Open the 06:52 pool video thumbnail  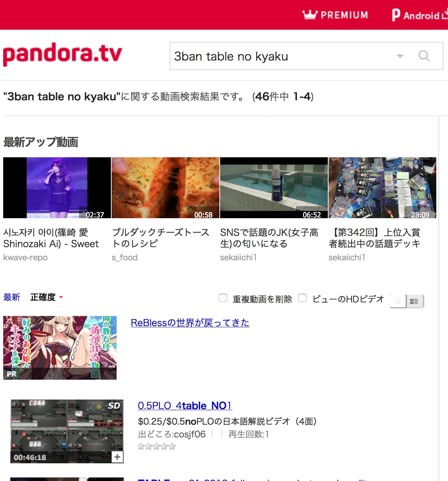pyautogui.click(x=274, y=188)
